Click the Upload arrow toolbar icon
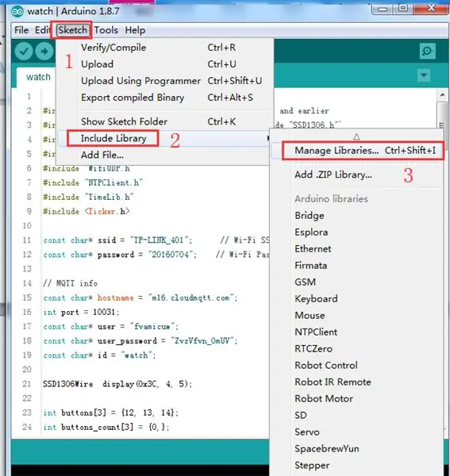The height and width of the screenshot is (476, 450). tap(44, 51)
